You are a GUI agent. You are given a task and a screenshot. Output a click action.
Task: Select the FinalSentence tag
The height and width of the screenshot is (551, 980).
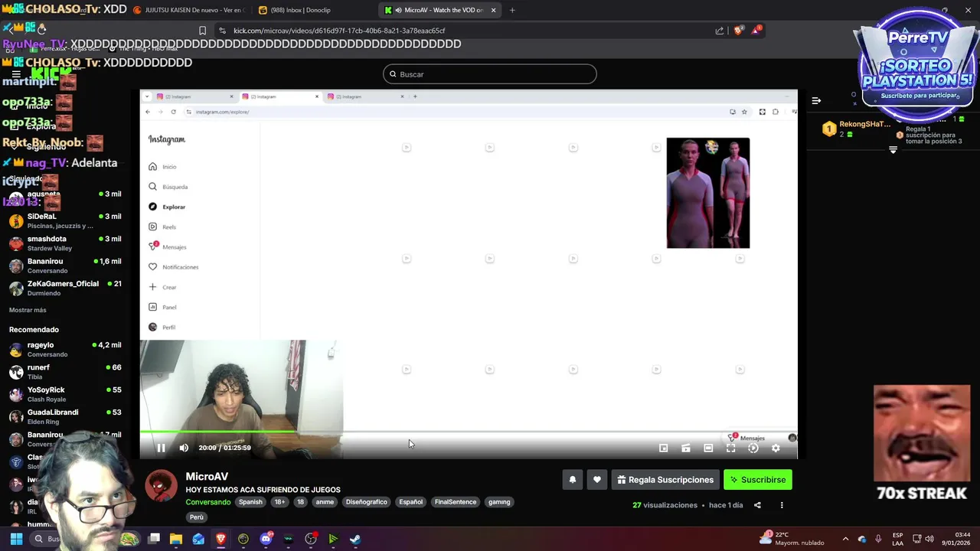click(x=456, y=502)
